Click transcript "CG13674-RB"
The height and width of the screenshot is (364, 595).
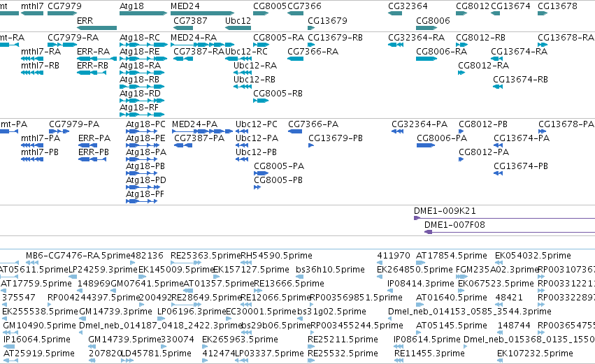pyautogui.click(x=521, y=80)
